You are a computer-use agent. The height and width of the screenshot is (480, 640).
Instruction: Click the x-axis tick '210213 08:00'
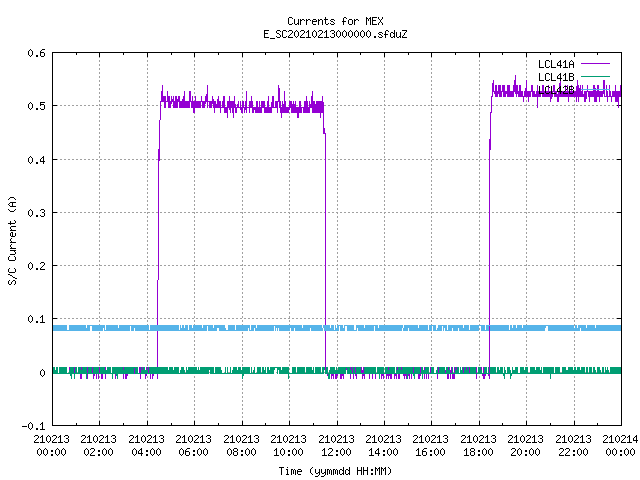(241, 446)
